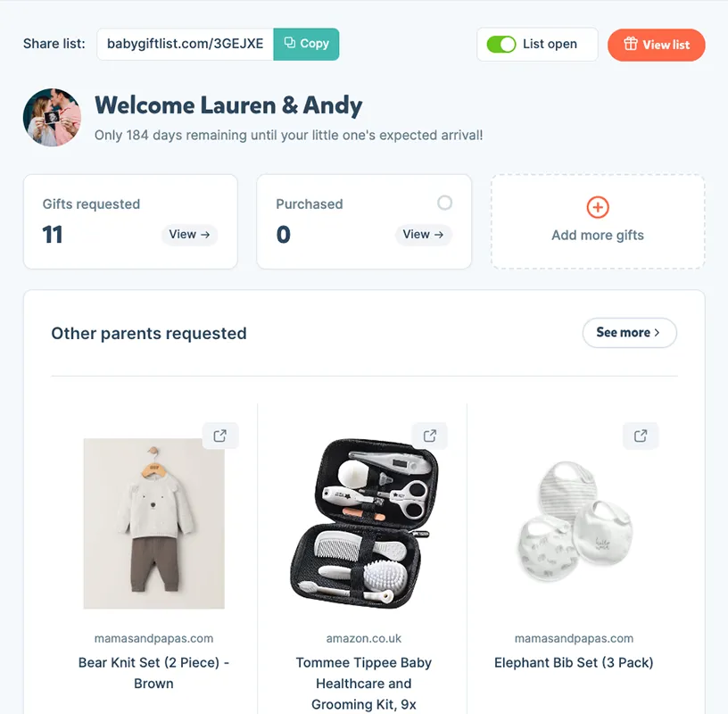728x714 pixels.
Task: Open external link for Bear Knit Set
Action: (x=219, y=436)
